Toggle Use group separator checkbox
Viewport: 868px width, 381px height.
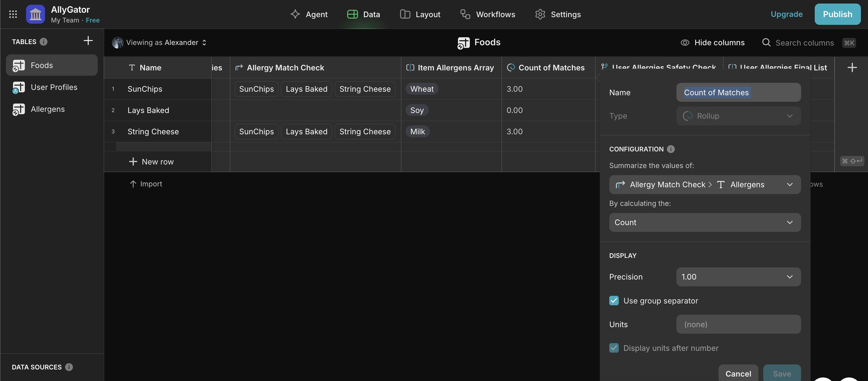(x=614, y=301)
